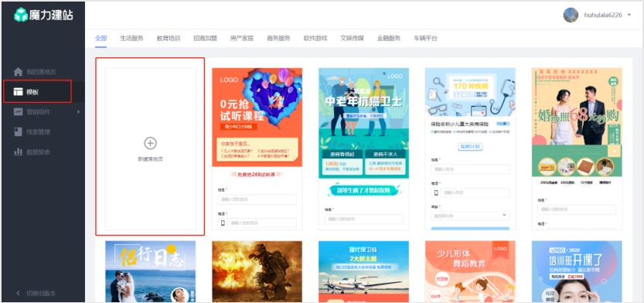Click the 模板 template icon in sidebar
This screenshot has width=644, height=303.
pos(18,92)
